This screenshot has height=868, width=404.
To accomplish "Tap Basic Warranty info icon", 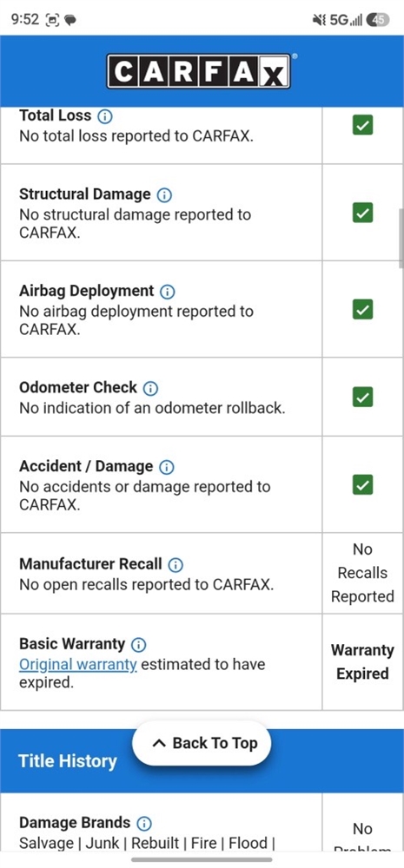I will click(138, 644).
